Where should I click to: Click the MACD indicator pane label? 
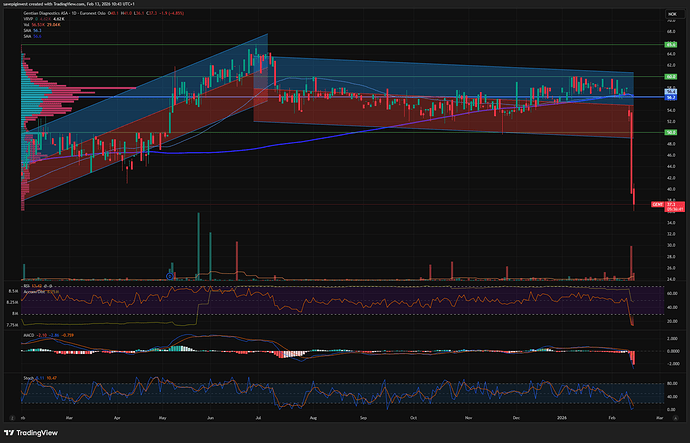point(31,336)
